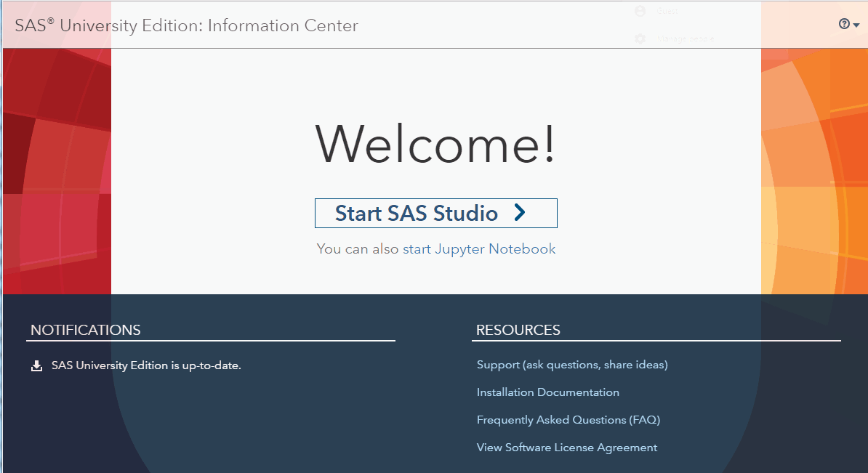View Software License Agreement link
Viewport: 868px width, 473px height.
click(567, 448)
